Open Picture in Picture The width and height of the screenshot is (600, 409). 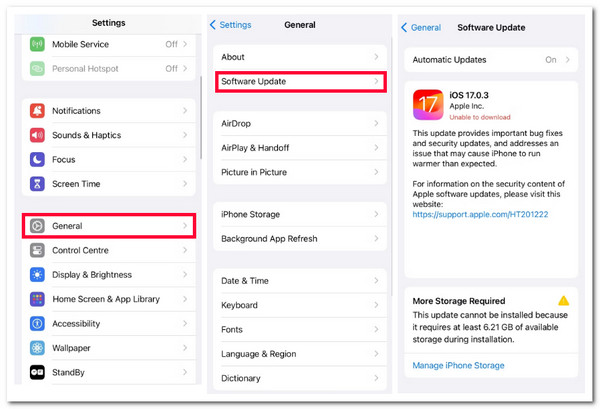point(300,173)
